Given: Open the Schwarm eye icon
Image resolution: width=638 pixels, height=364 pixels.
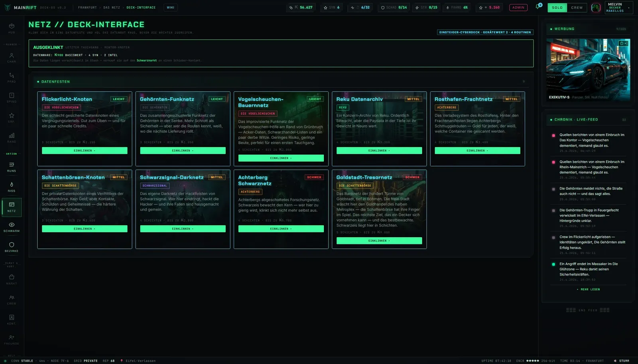Looking at the screenshot, I should 12,227.
